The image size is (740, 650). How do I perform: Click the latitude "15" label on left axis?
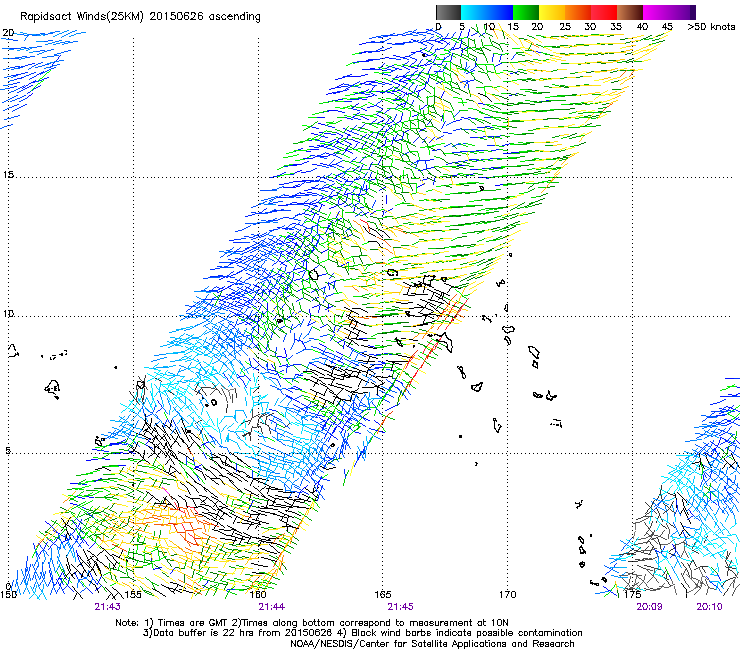click(8, 175)
